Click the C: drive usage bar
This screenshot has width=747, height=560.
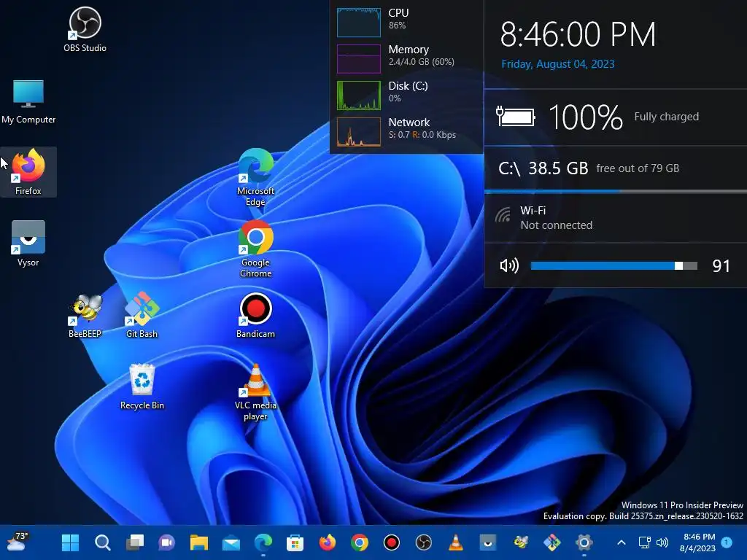coord(616,192)
